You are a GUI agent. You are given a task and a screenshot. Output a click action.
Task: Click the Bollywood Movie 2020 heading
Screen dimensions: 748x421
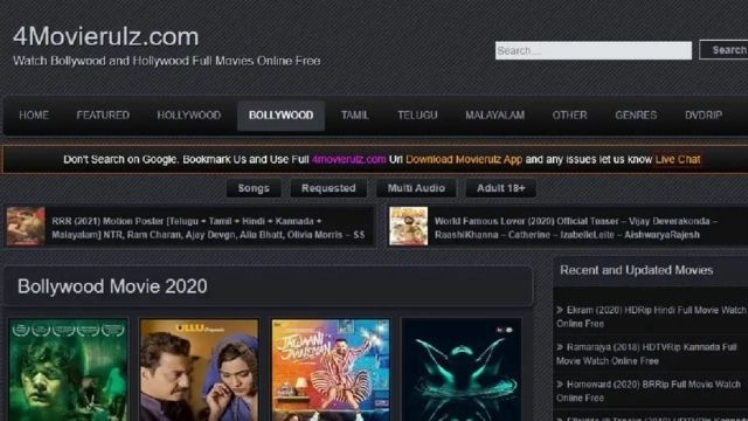[x=112, y=287]
